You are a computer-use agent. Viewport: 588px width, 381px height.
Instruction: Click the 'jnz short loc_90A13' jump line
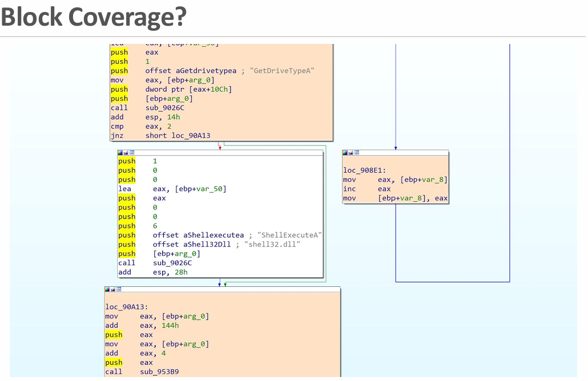[x=160, y=136]
